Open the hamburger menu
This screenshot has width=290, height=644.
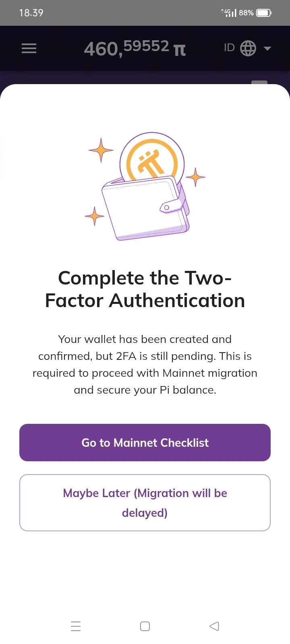(x=29, y=49)
